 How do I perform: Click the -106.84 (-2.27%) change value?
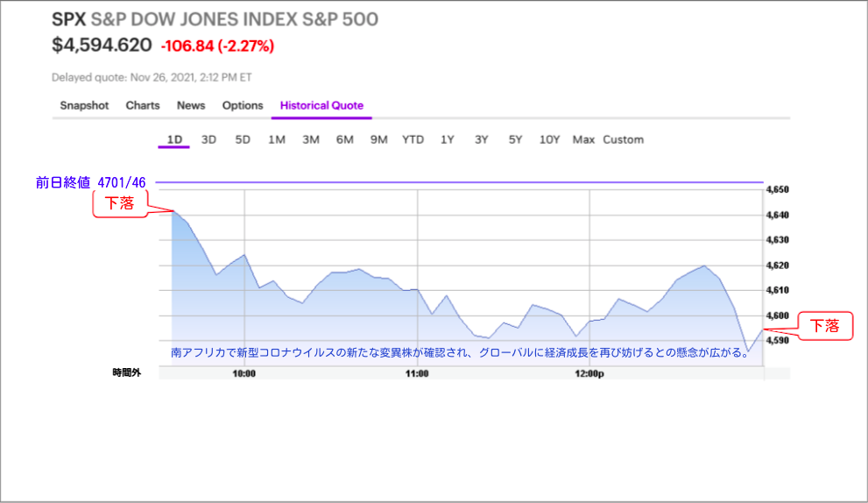pos(217,46)
